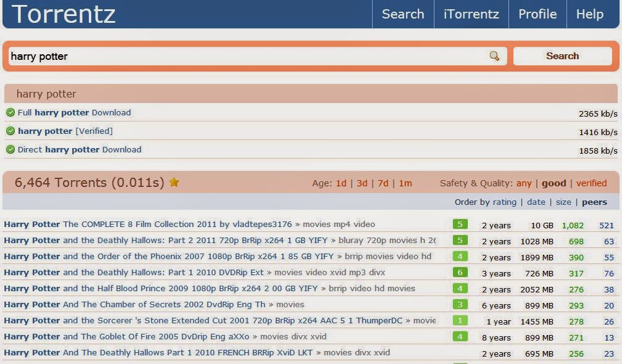The width and height of the screenshot is (622, 364).
Task: Click the 8 years age cell
Action: point(496,338)
